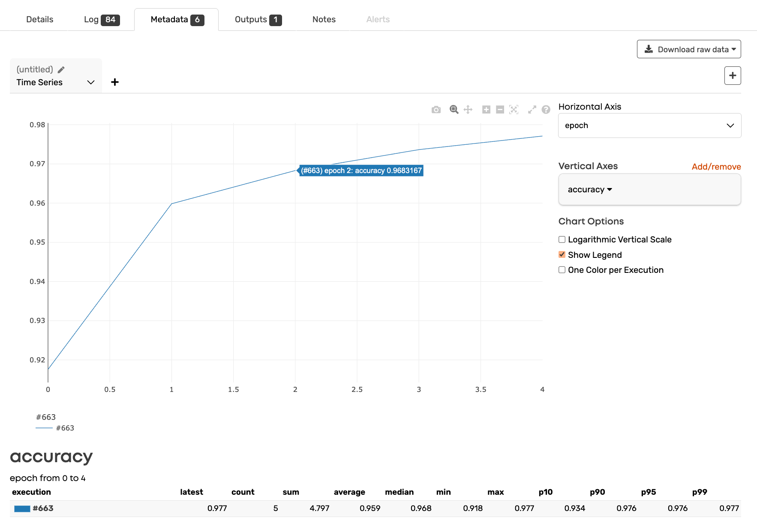The height and width of the screenshot is (532, 757).
Task: Click the pencil icon to rename untitled chart
Action: [x=61, y=69]
